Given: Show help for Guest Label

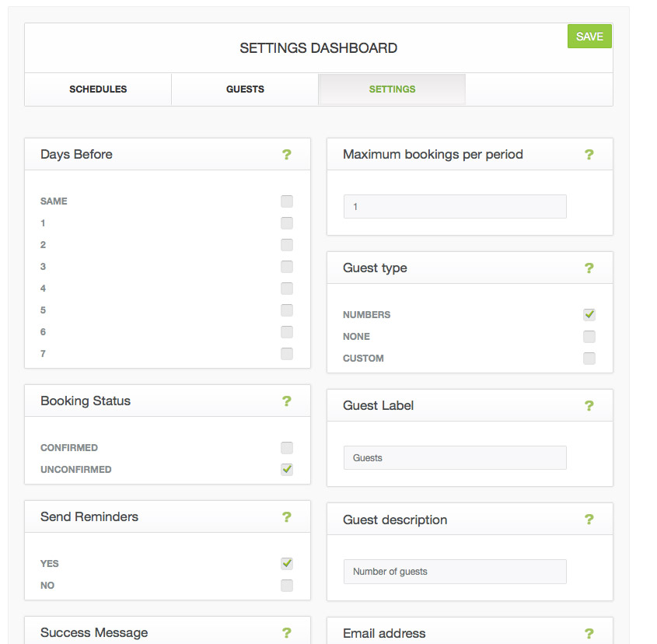Looking at the screenshot, I should 589,405.
